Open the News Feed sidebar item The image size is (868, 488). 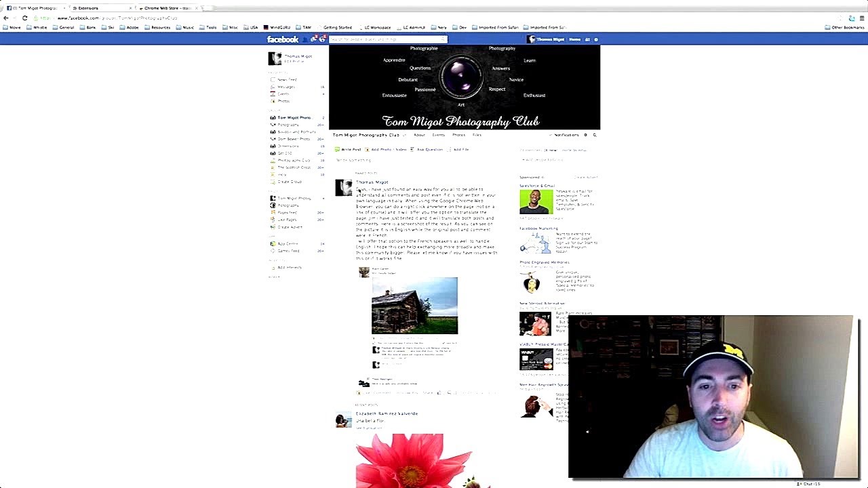coord(287,80)
